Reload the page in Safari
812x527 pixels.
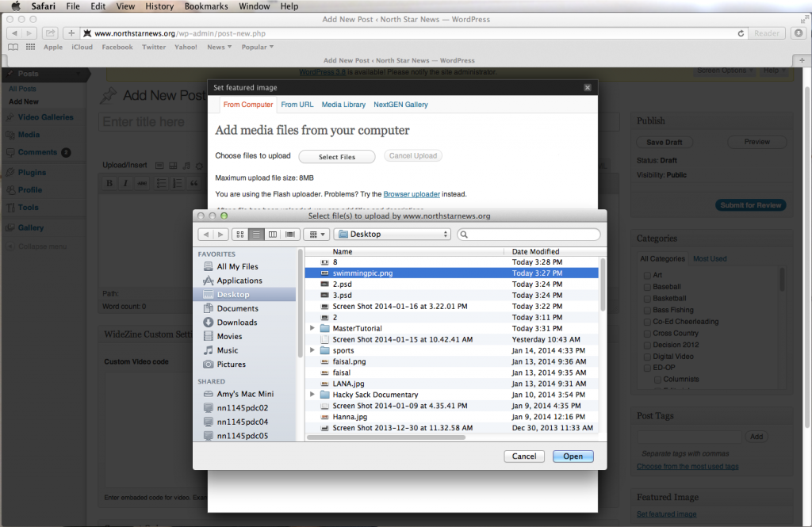[741, 33]
